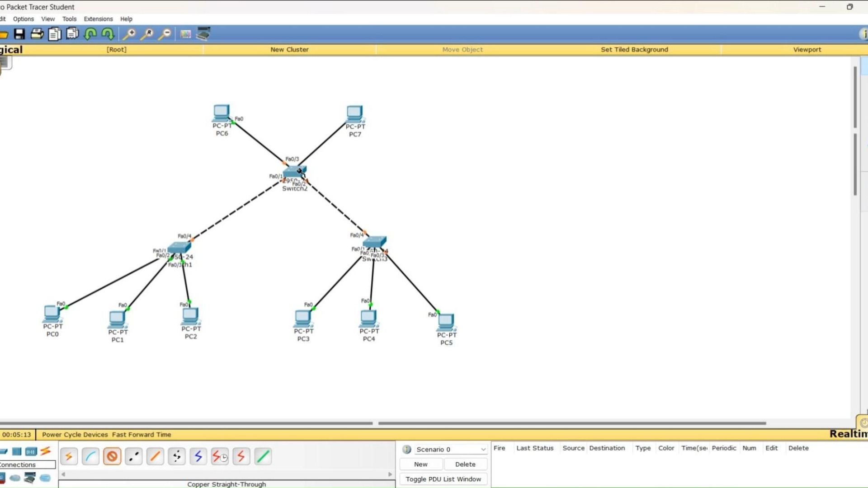
Task: Open the Tools menu
Action: [x=69, y=19]
